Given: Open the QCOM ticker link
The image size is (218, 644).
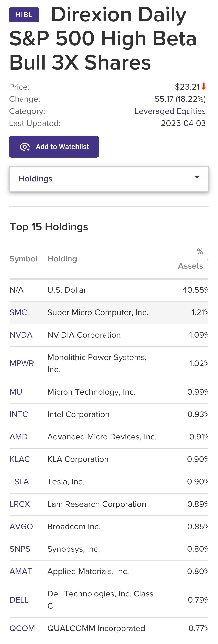Looking at the screenshot, I should point(22,628).
